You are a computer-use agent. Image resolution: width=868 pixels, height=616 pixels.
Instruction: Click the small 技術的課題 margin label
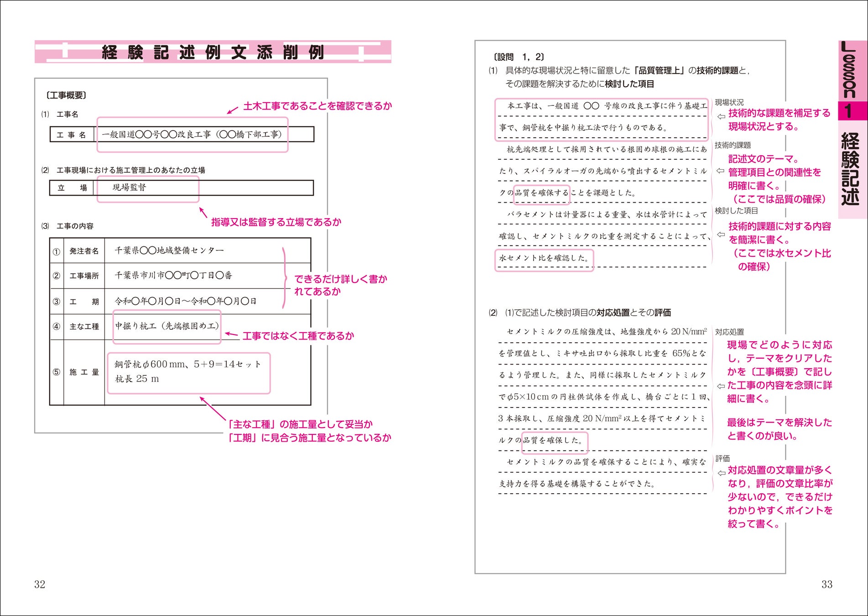[733, 145]
